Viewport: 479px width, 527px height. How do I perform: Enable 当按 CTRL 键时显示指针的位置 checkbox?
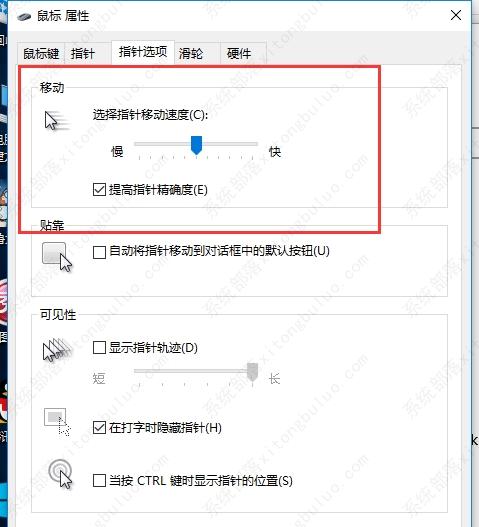pos(99,481)
